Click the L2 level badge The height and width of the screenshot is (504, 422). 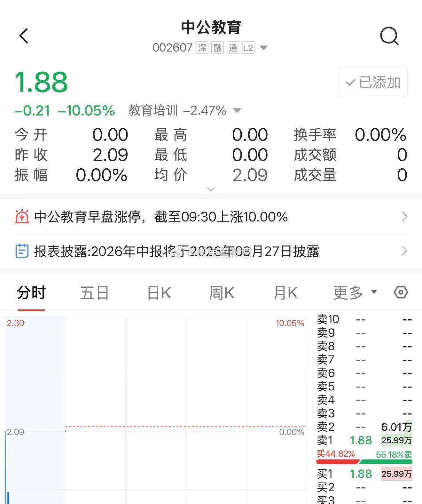click(248, 48)
